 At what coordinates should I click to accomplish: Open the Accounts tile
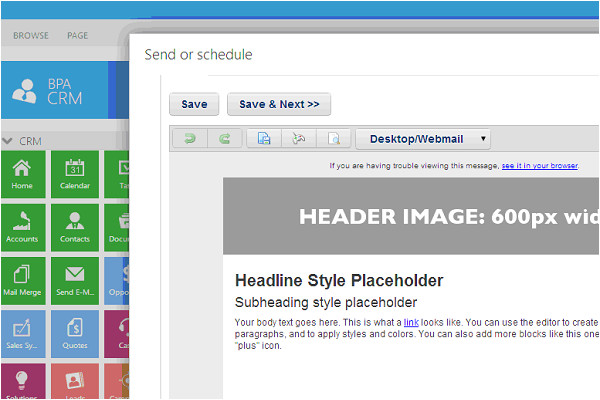coord(22,228)
